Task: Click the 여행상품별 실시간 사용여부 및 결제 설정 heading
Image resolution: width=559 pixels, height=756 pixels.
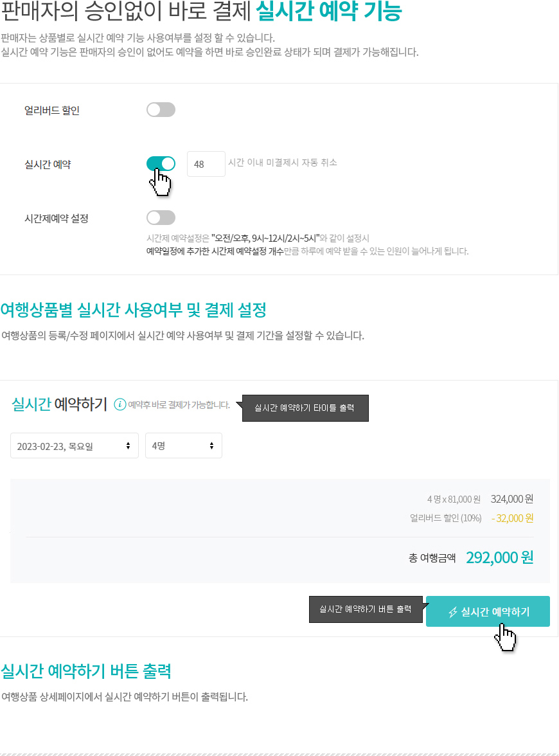Action: click(x=134, y=310)
